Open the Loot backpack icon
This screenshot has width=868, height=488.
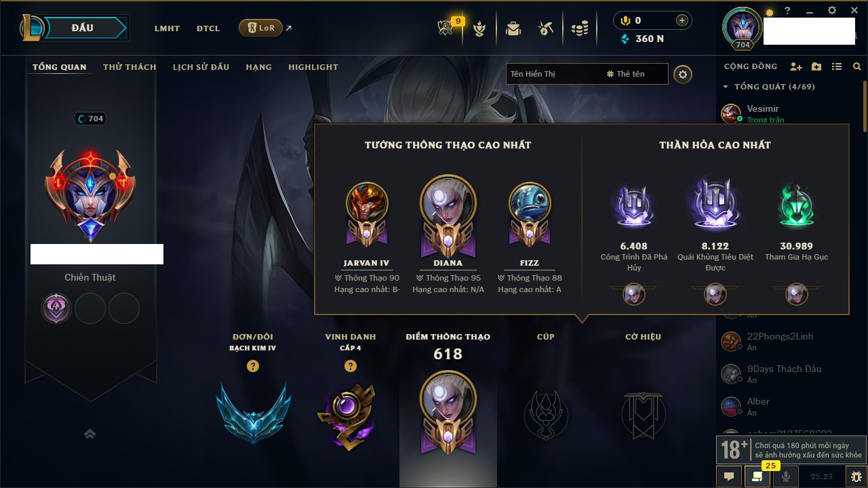[x=513, y=28]
